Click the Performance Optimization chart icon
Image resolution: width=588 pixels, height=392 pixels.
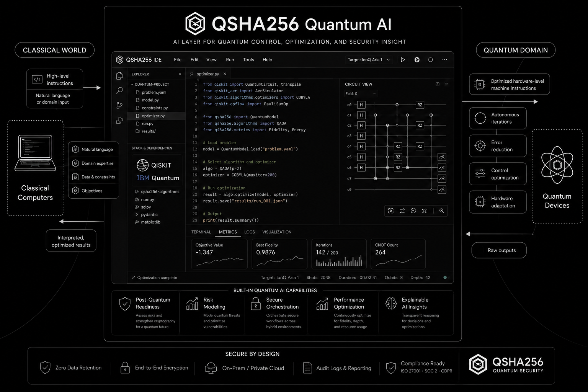point(322,304)
